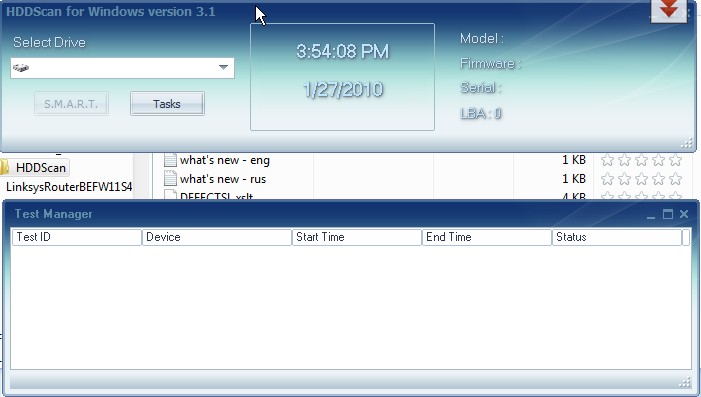Image resolution: width=701 pixels, height=397 pixels.
Task: Select LinksysRouterBEFW11S4 in the folder tree
Action: [69, 187]
